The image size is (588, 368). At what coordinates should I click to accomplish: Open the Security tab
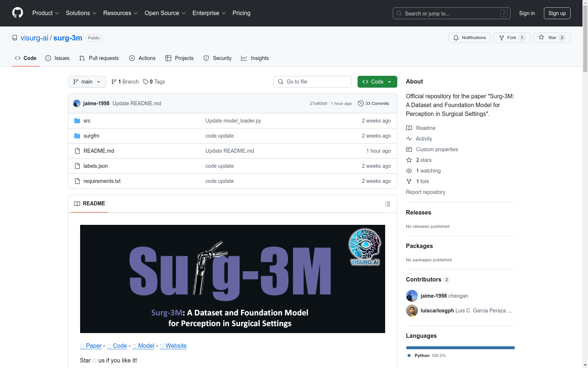(218, 58)
